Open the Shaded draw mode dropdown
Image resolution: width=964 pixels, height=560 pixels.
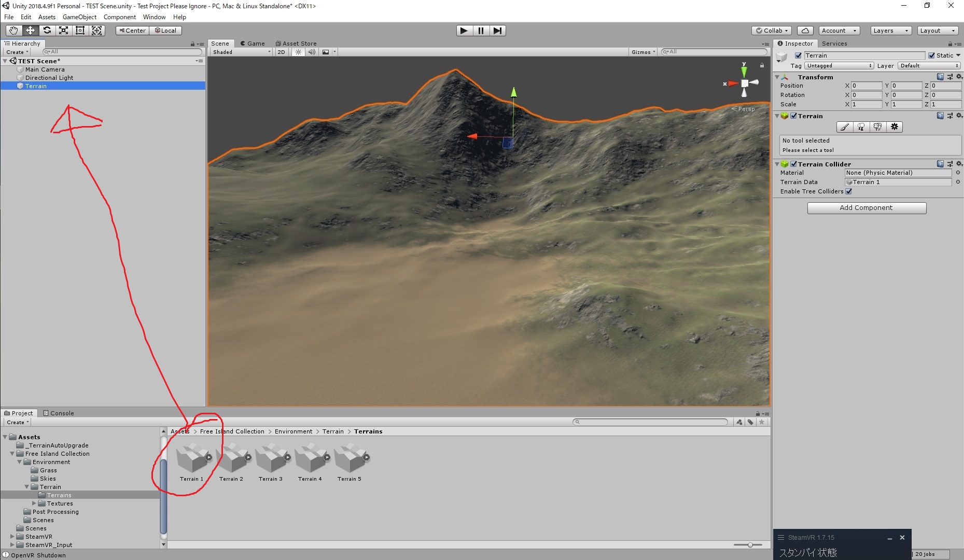point(240,52)
